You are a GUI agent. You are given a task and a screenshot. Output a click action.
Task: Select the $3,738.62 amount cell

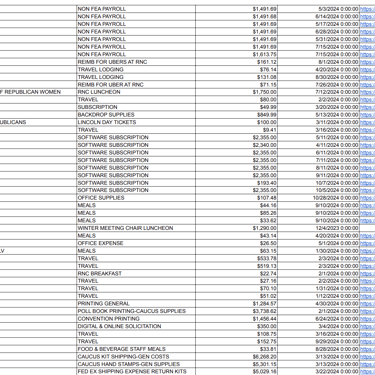[x=236, y=311]
